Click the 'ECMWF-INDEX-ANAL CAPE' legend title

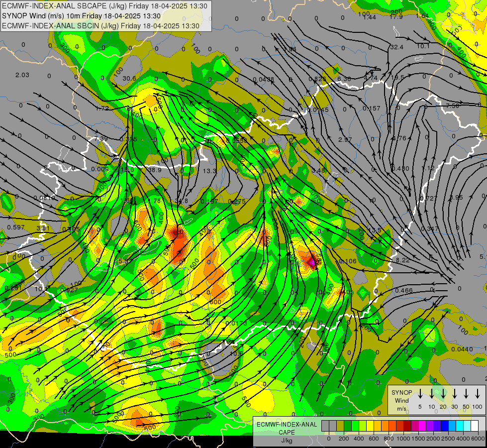click(x=287, y=428)
